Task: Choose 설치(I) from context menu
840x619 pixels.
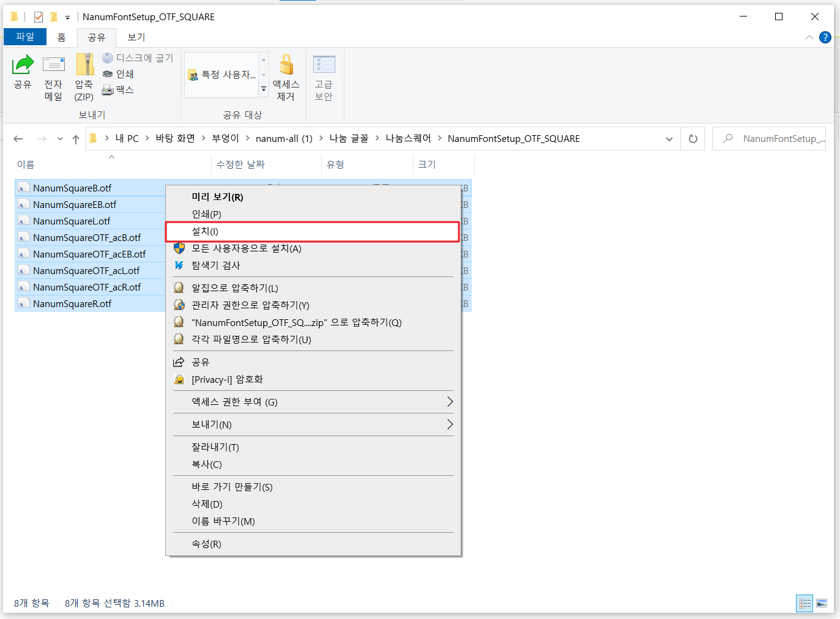Action: coord(312,231)
